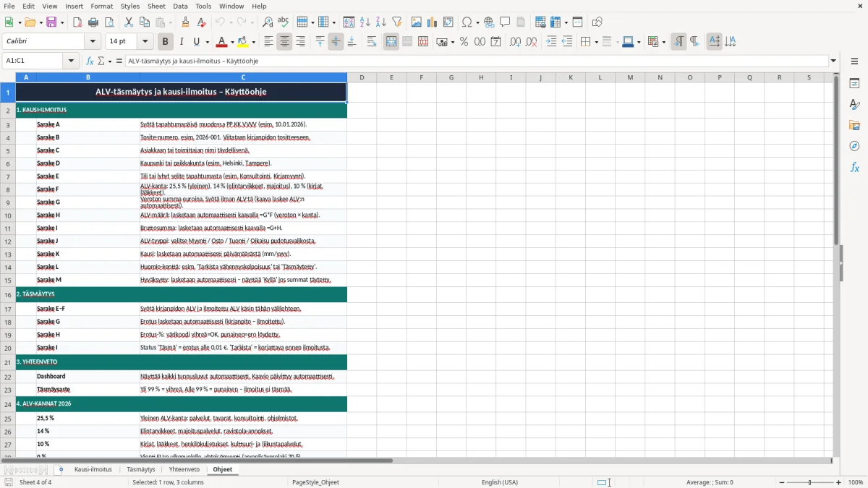Open the Styles menu
The image size is (868, 488).
tap(130, 6)
